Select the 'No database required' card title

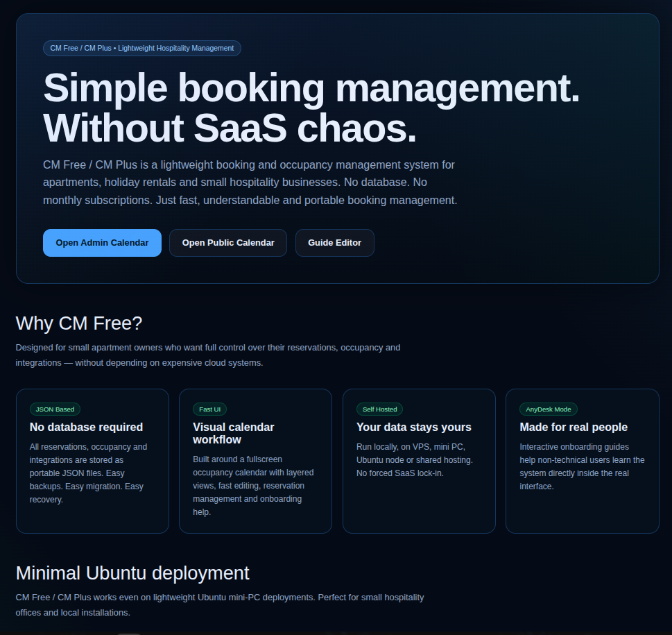tap(86, 427)
